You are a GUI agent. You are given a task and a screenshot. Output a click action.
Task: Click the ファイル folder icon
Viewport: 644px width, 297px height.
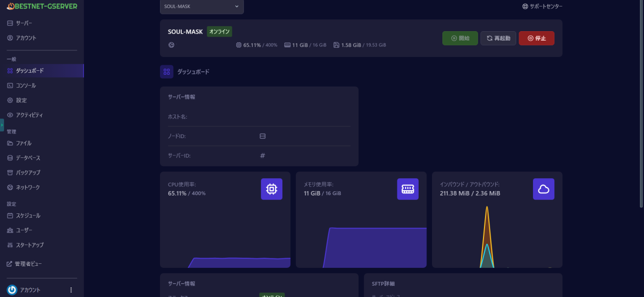click(x=10, y=144)
